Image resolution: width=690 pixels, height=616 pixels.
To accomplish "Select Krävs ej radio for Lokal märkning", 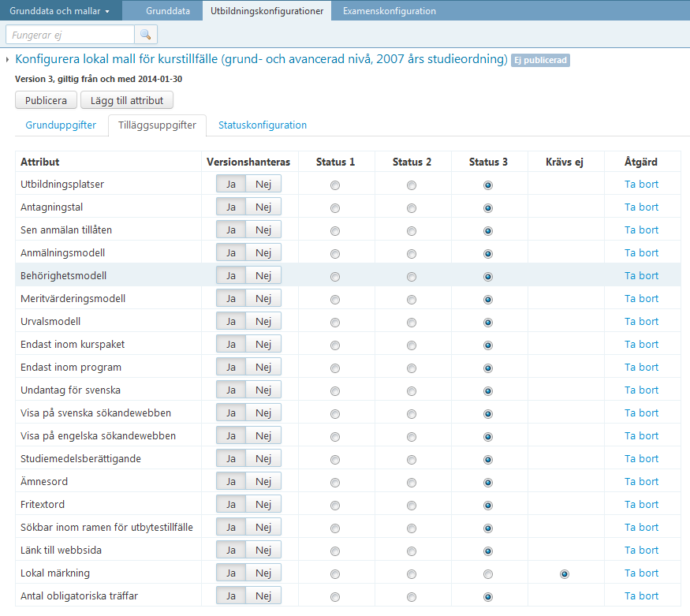I will [565, 574].
